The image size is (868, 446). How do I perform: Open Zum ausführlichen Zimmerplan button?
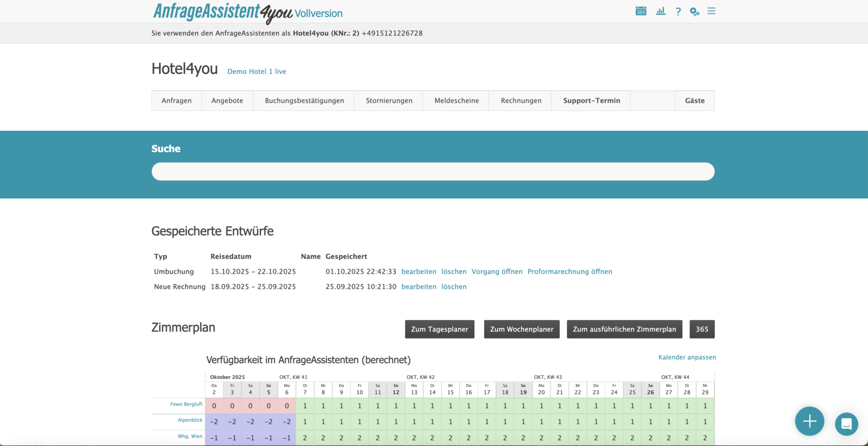coord(624,329)
